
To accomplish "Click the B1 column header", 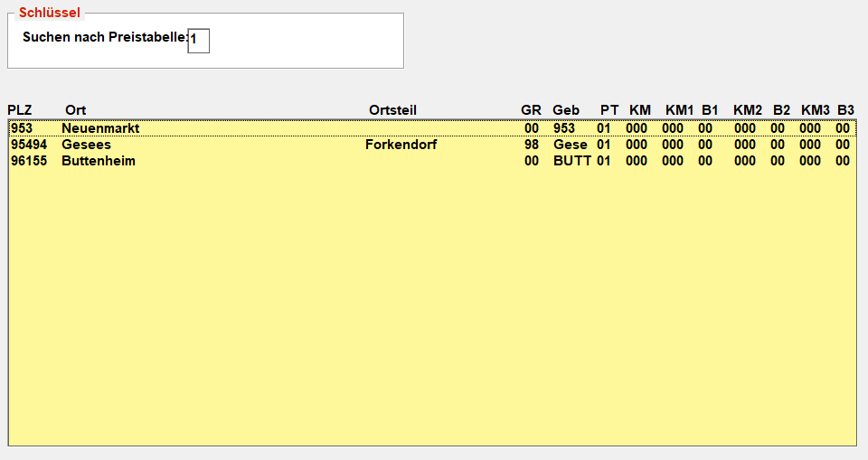I will 710,110.
